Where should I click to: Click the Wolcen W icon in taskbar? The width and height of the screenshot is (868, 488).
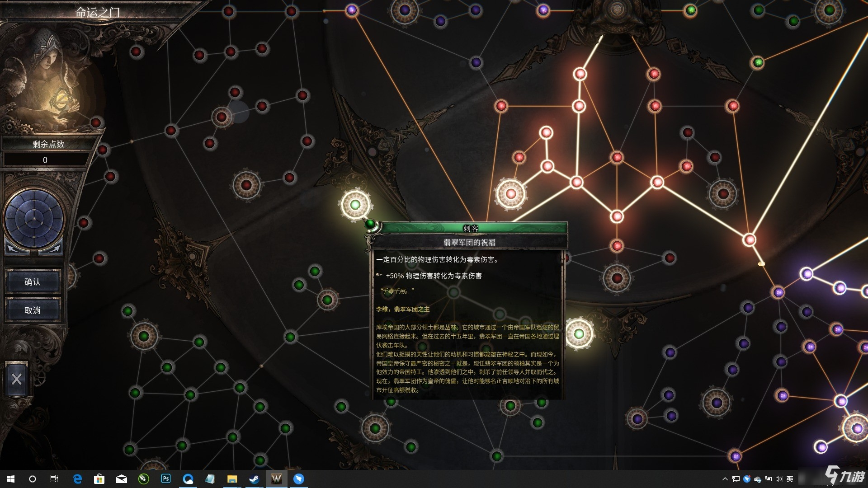(x=276, y=479)
